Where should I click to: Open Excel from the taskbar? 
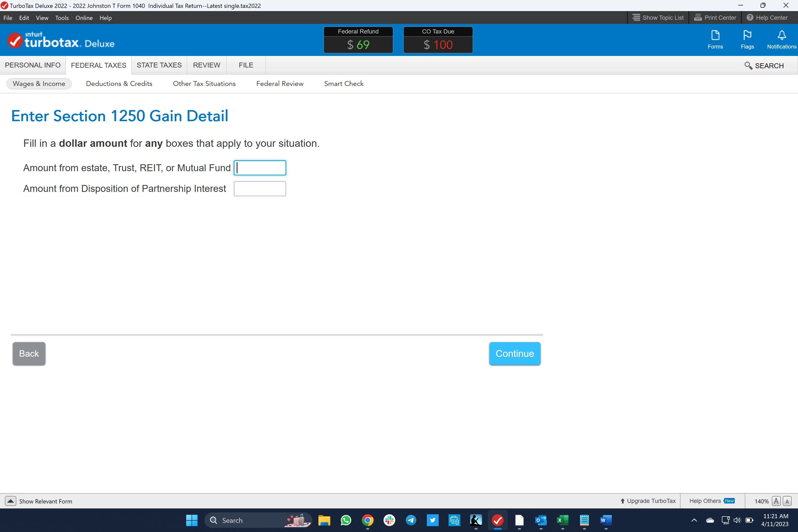562,520
